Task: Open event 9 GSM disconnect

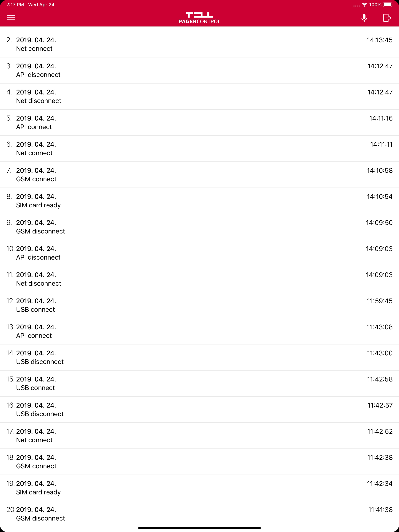Action: [199, 227]
